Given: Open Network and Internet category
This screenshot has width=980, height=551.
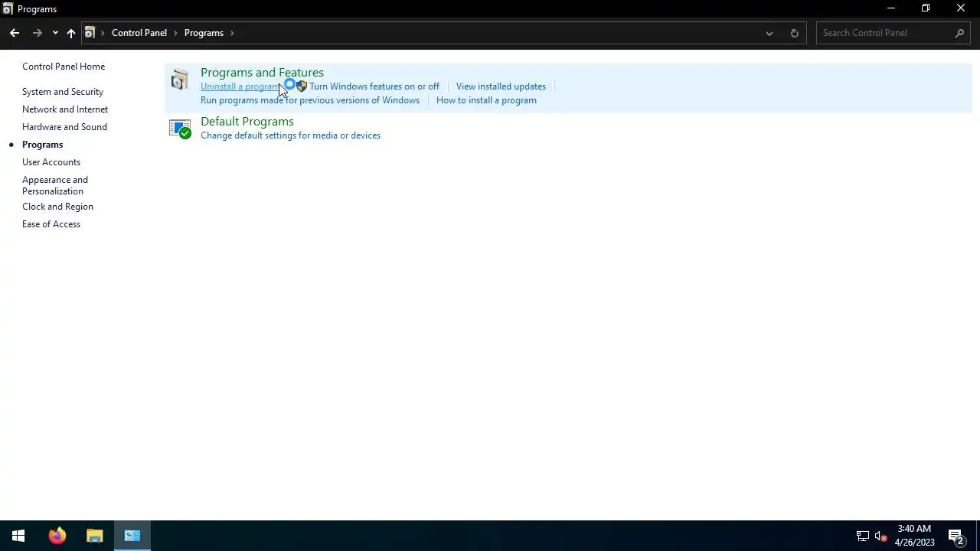Looking at the screenshot, I should pyautogui.click(x=65, y=109).
